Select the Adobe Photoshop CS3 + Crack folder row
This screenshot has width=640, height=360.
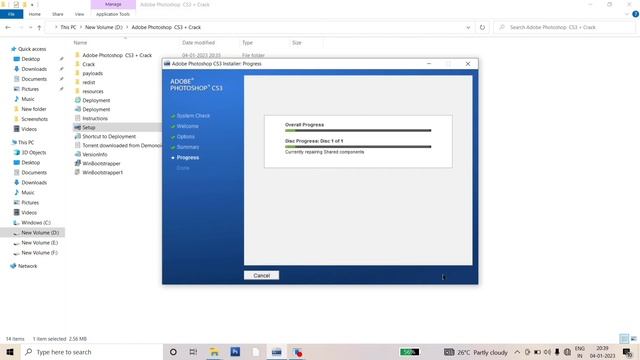pyautogui.click(x=117, y=55)
